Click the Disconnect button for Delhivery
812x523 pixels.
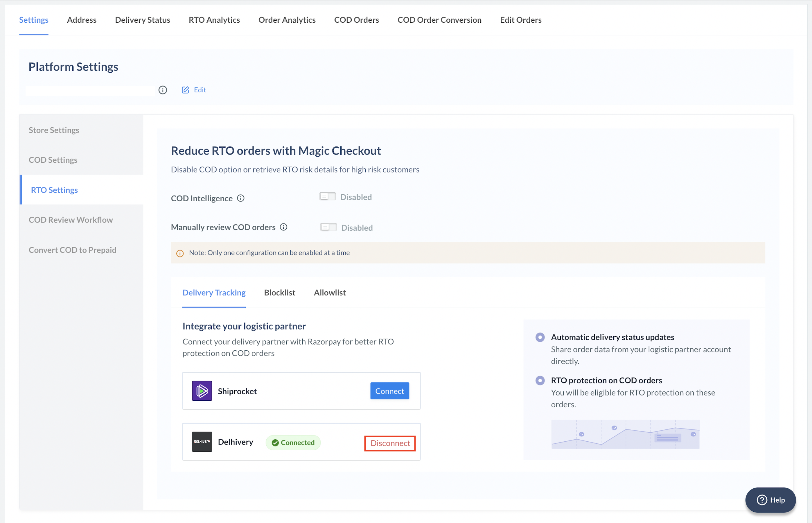[389, 443]
